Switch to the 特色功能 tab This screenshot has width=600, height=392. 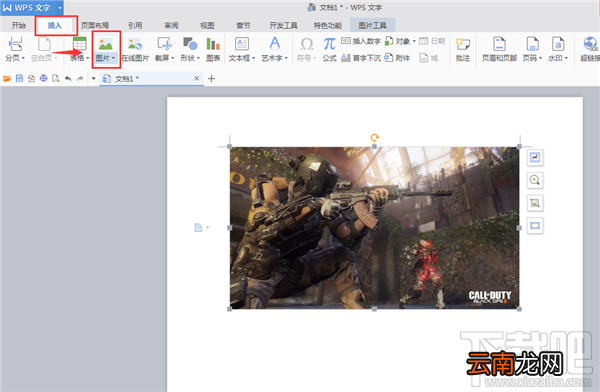point(328,26)
